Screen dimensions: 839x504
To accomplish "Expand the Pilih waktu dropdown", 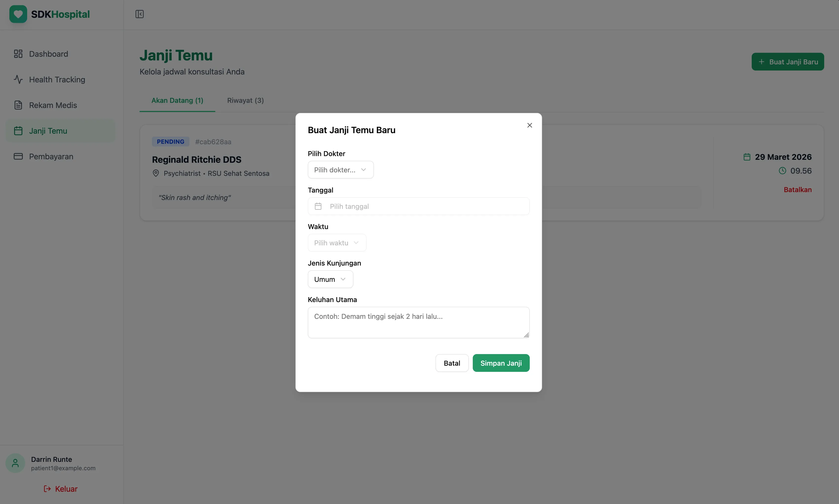I will [x=337, y=242].
